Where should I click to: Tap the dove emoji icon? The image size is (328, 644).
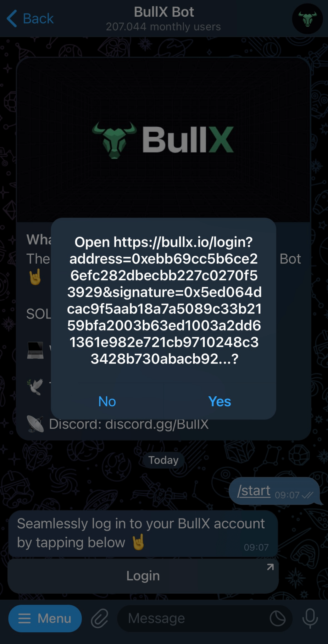[x=36, y=386]
